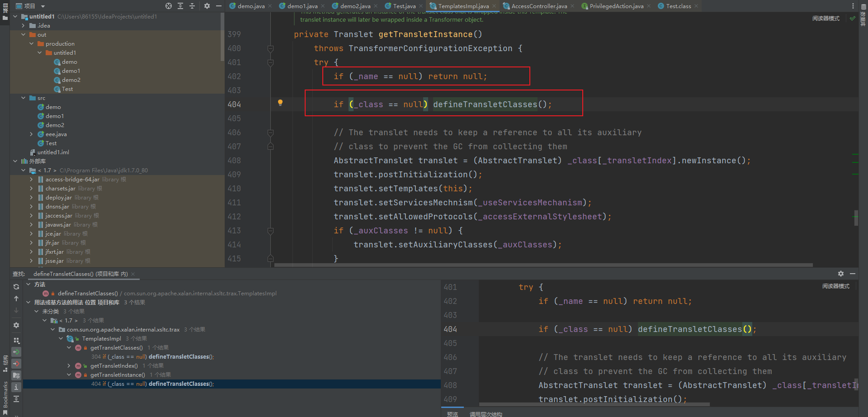
Task: Click the next occurrence down arrow
Action: pos(16,310)
